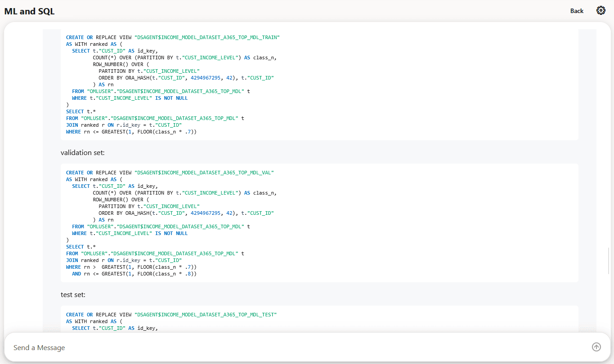Click the "IS NOT NULL" line in train code
Image resolution: width=614 pixels, height=364 pixels.
[x=130, y=98]
